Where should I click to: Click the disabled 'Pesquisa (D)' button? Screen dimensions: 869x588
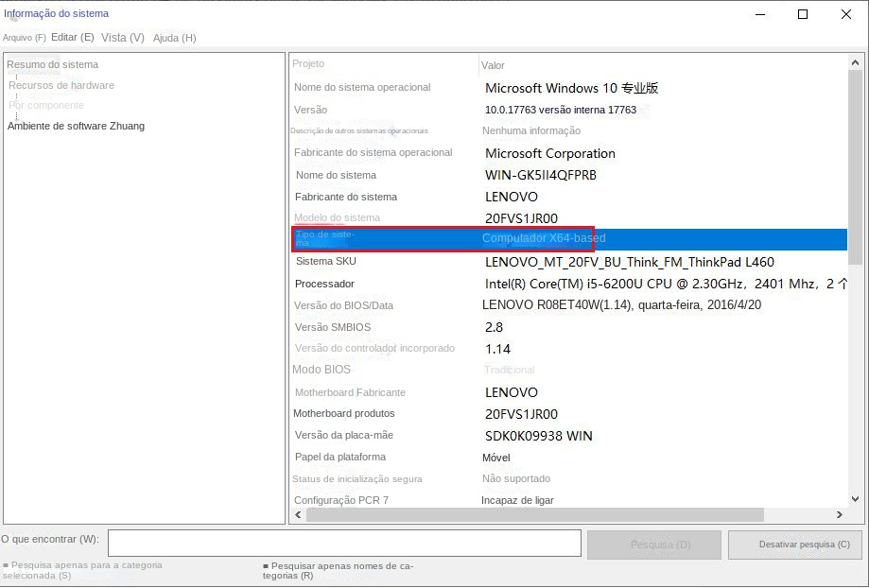coord(653,544)
